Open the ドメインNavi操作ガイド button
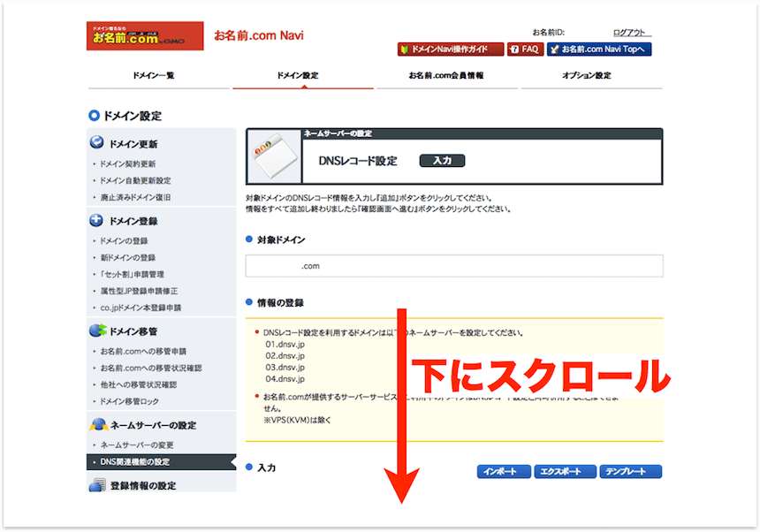 451,49
